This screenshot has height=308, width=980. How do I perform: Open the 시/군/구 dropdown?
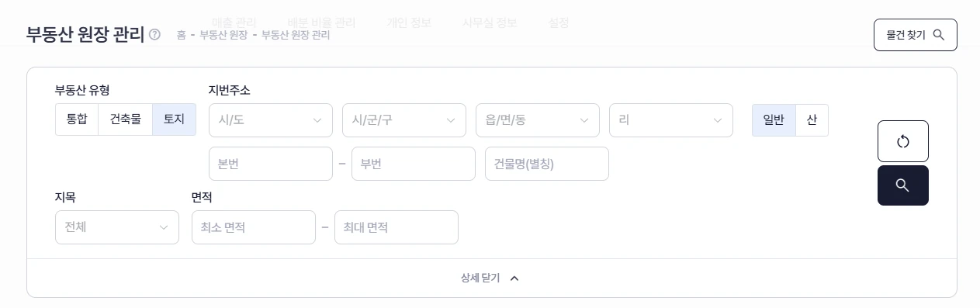coord(404,120)
